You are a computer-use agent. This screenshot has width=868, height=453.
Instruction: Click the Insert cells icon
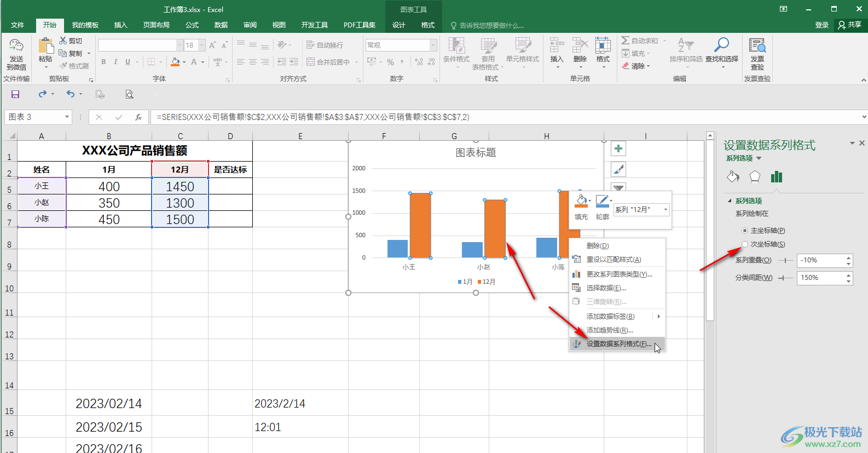pos(557,45)
